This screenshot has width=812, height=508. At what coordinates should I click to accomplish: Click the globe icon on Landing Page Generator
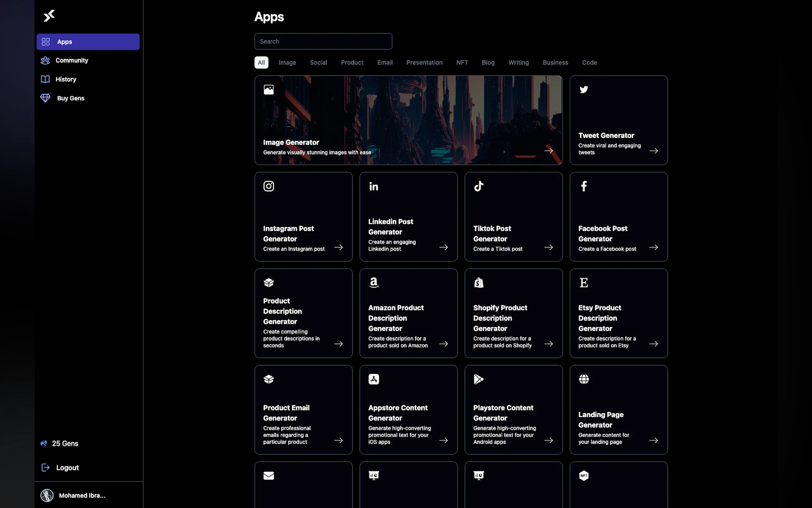pyautogui.click(x=583, y=379)
